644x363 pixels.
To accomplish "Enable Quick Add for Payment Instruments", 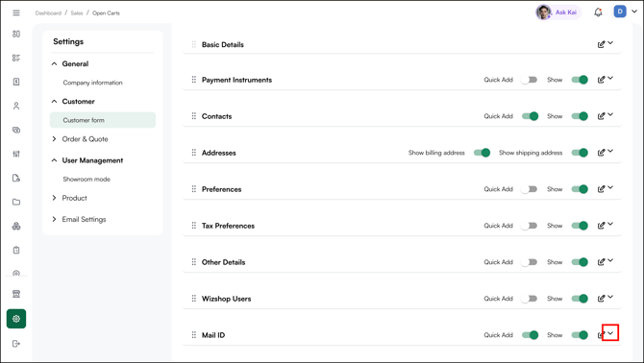I will pyautogui.click(x=530, y=80).
